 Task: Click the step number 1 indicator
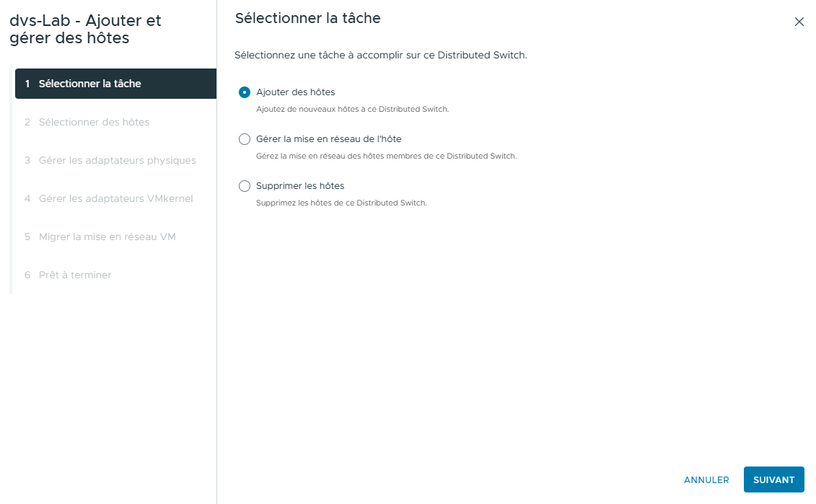pyautogui.click(x=27, y=83)
